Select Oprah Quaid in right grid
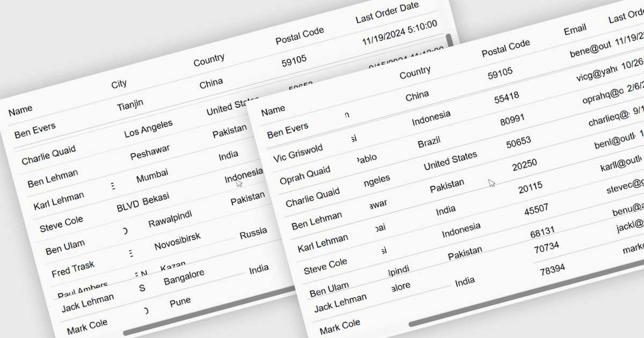The height and width of the screenshot is (338, 644). [305, 175]
